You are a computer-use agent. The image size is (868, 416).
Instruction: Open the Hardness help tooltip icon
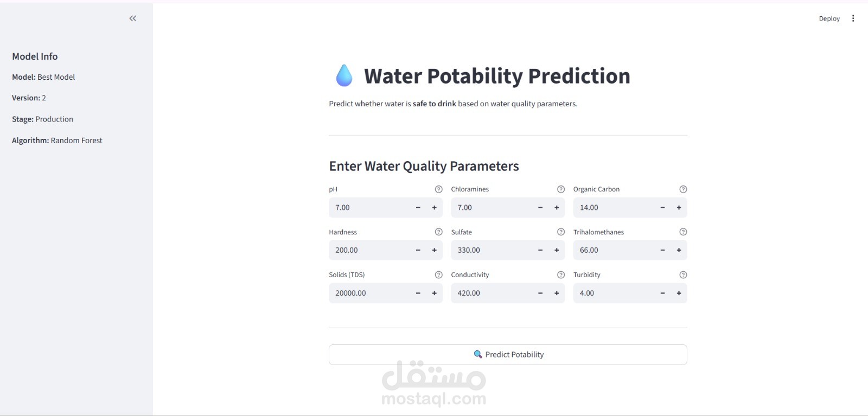pos(438,232)
